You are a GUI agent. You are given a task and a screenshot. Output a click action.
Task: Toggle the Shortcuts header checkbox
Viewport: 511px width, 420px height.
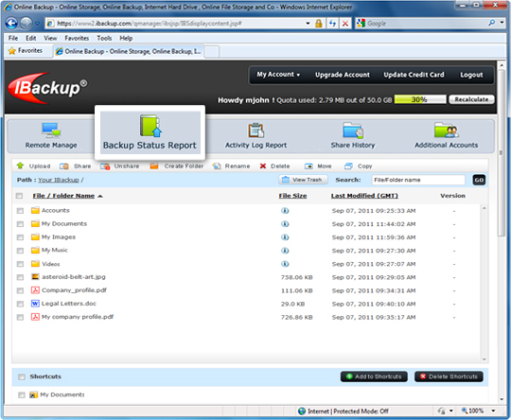22,377
